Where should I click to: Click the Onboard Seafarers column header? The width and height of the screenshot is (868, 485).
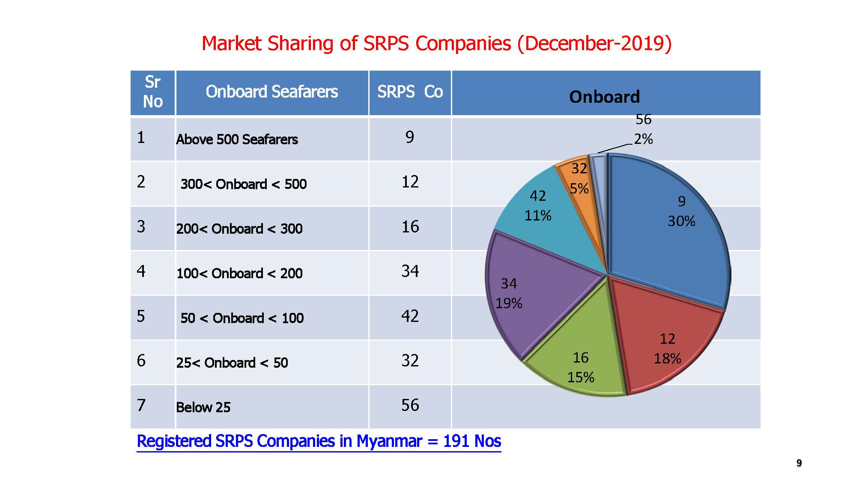point(271,92)
